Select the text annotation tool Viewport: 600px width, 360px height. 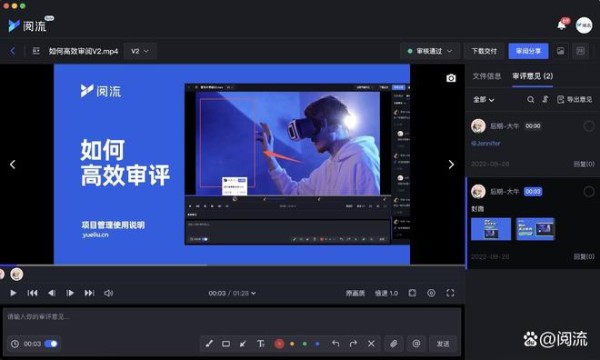(x=261, y=344)
